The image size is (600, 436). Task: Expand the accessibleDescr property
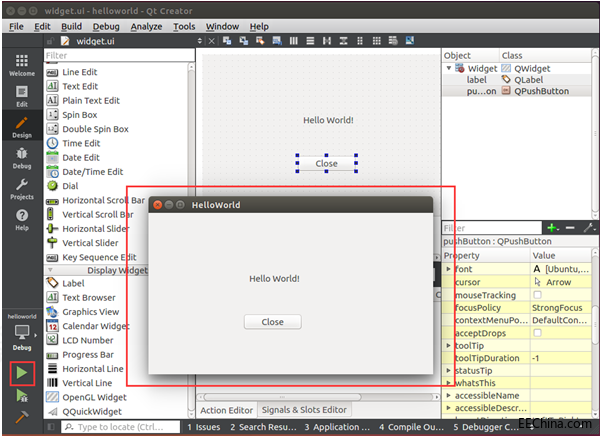coord(448,408)
